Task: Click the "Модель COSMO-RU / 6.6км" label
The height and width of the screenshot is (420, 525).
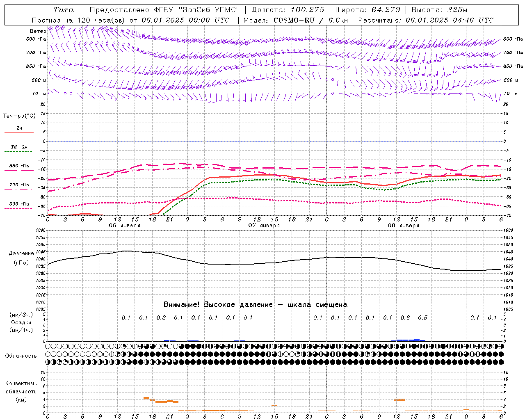Action: 296,20
